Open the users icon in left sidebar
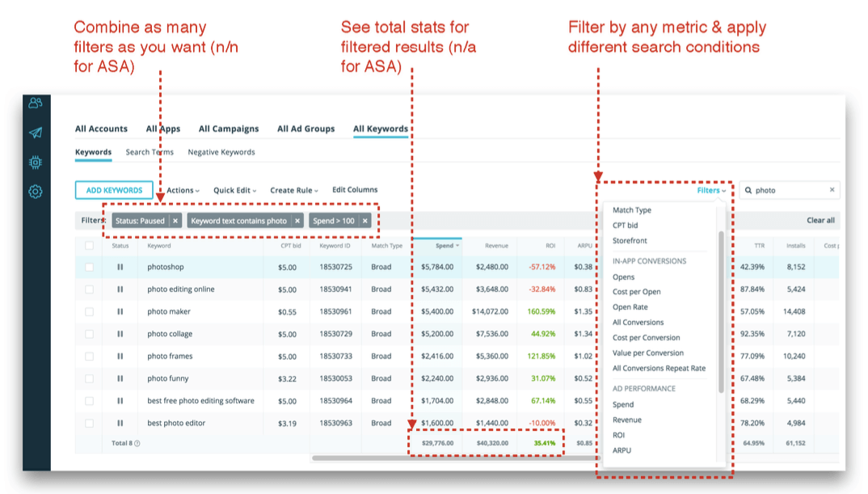Viewport: 868px width, 494px height. tap(36, 103)
